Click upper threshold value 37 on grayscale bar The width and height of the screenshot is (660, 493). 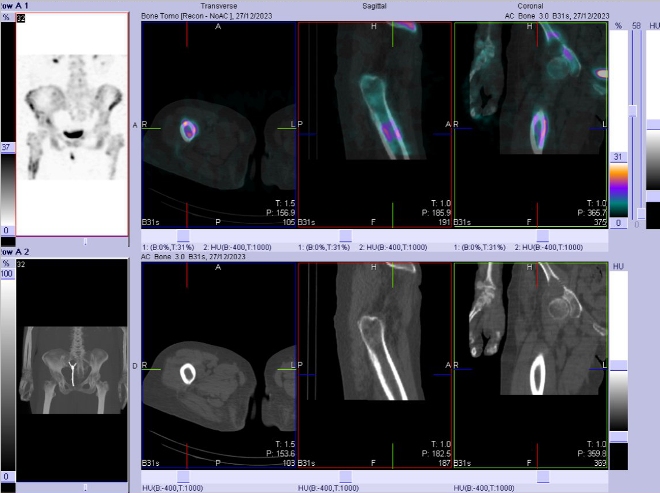6,147
